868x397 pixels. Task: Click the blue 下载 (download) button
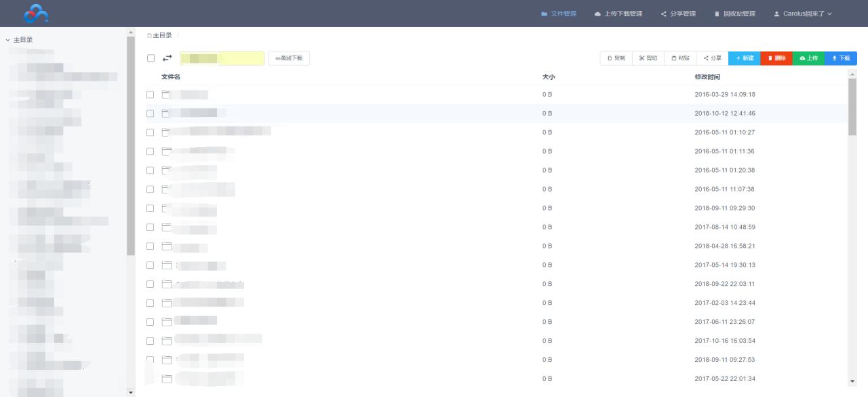coord(841,58)
